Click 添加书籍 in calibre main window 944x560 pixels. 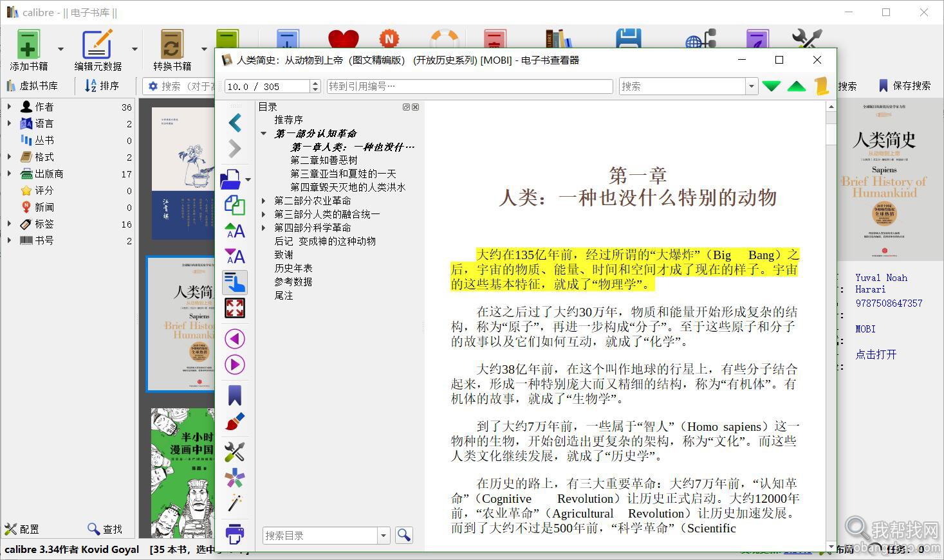[28, 50]
